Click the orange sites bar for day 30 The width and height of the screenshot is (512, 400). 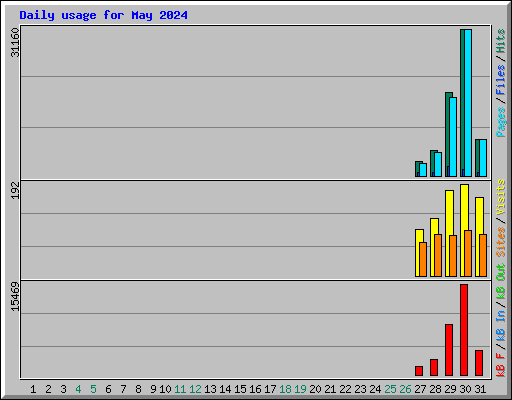(x=468, y=253)
